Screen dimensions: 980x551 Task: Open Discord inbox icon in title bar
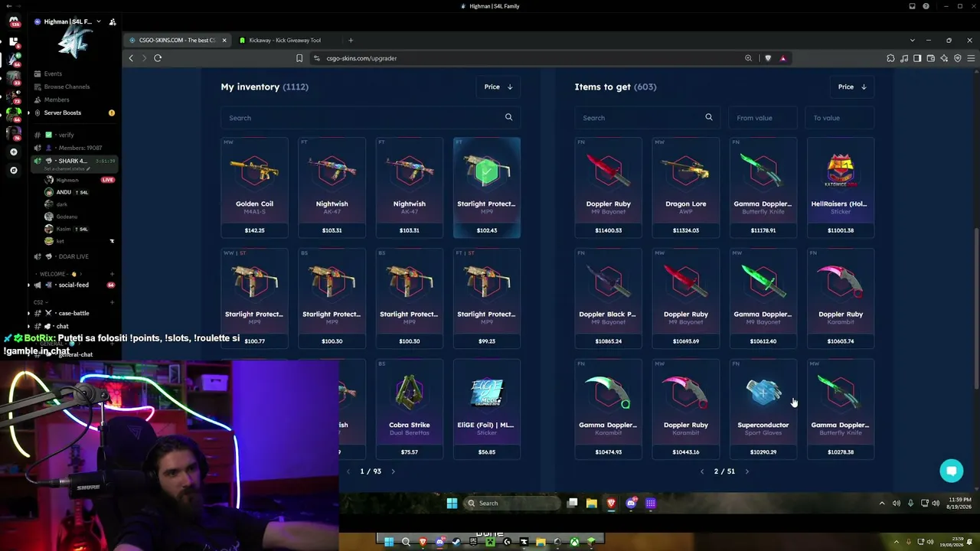pos(912,6)
